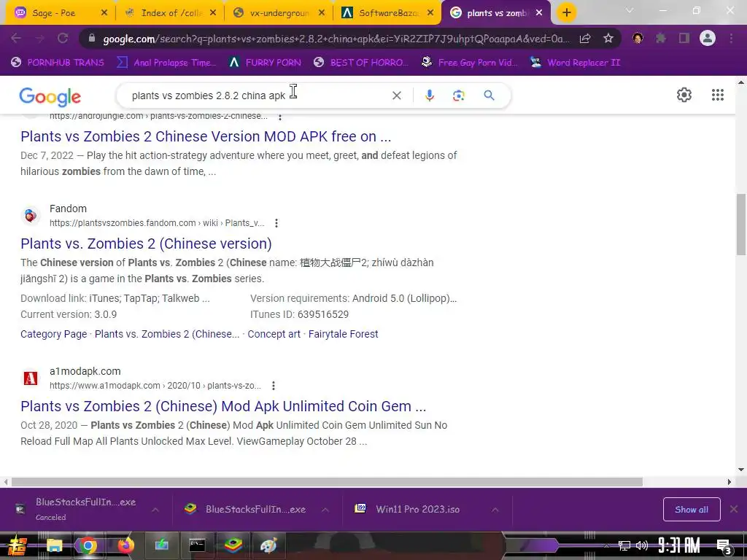This screenshot has width=747, height=560.
Task: Open Google settings gear
Action: coord(684,95)
